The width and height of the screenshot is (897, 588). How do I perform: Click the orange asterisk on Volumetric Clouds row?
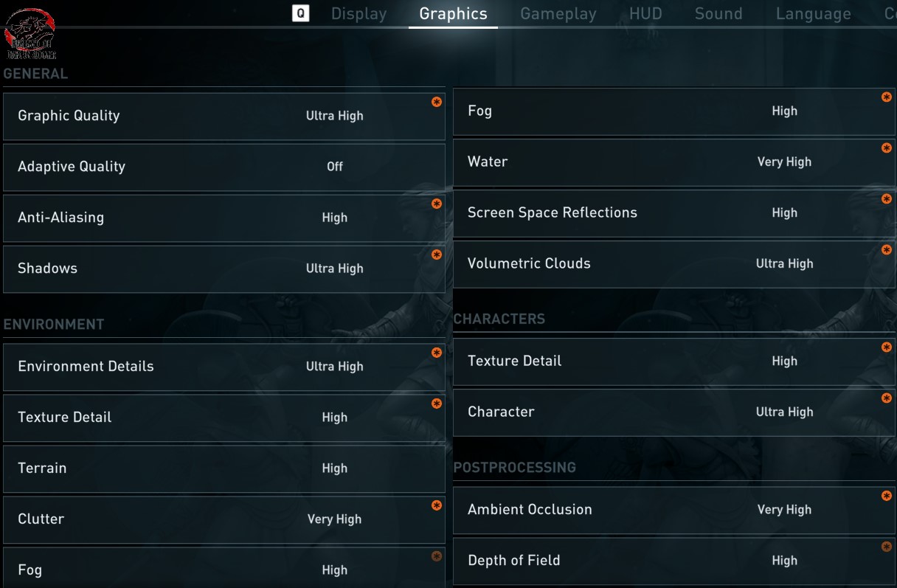click(887, 250)
